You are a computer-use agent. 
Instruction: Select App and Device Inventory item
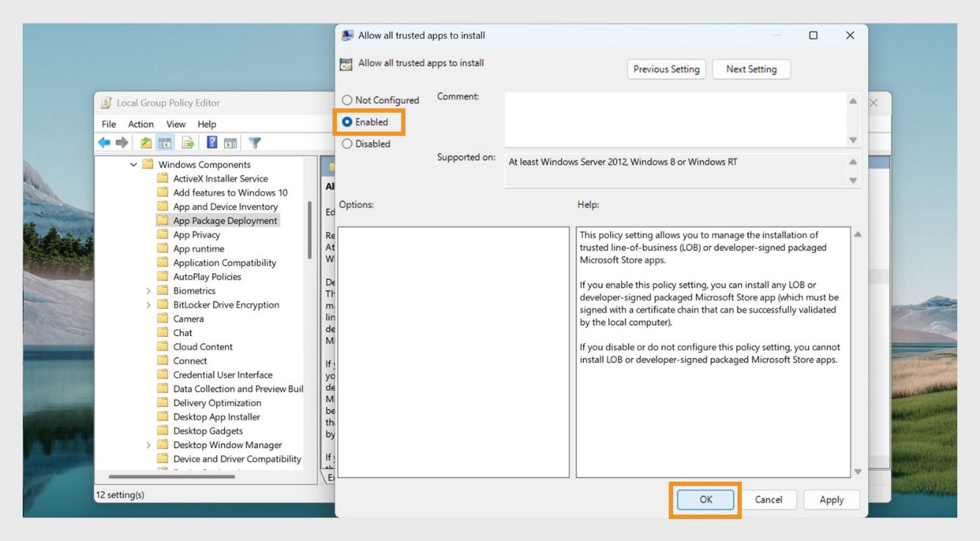pos(225,207)
